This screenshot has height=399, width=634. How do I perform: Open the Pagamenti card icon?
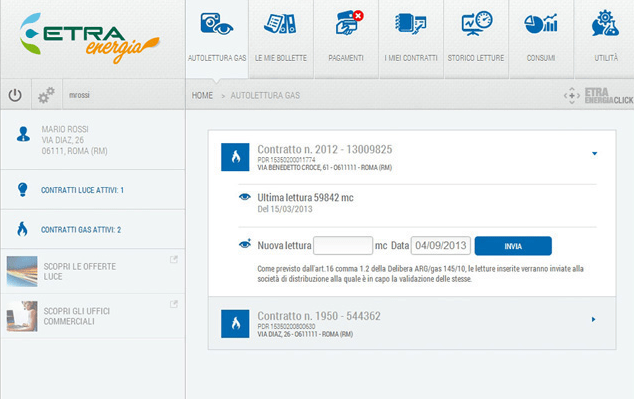(349, 22)
